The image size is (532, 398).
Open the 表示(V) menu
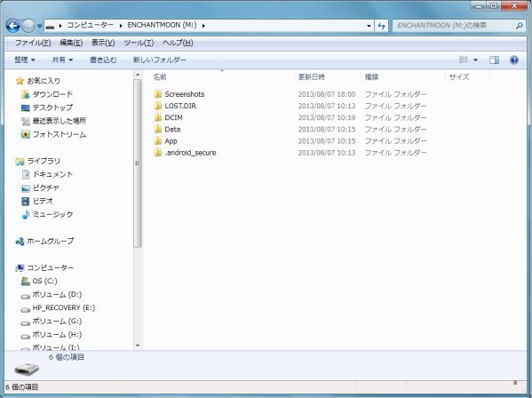103,43
